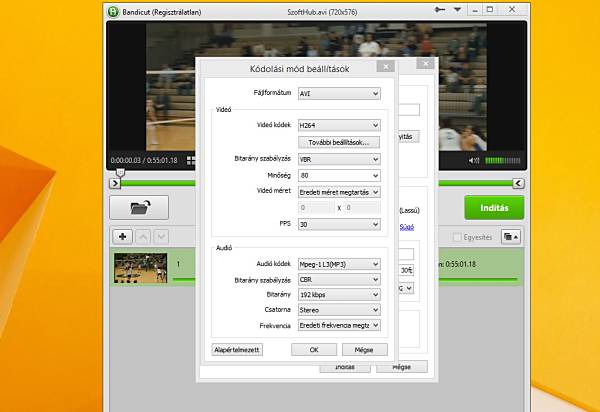Select the volleyball segment thumbnail

click(140, 268)
